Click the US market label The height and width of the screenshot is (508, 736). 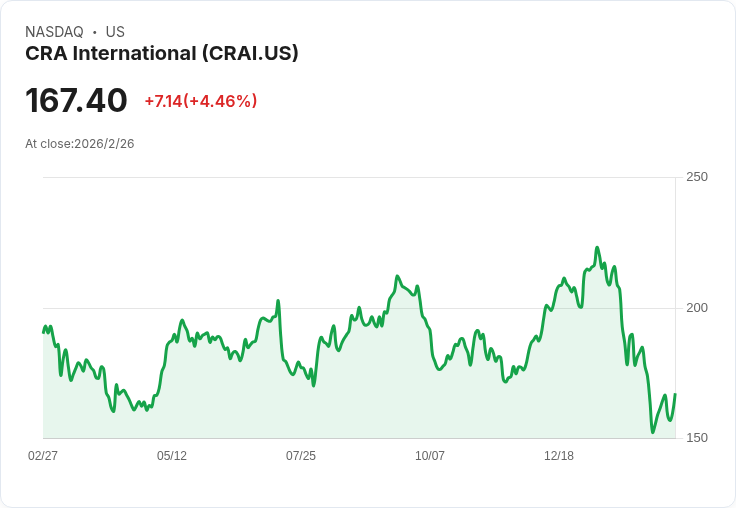click(115, 32)
